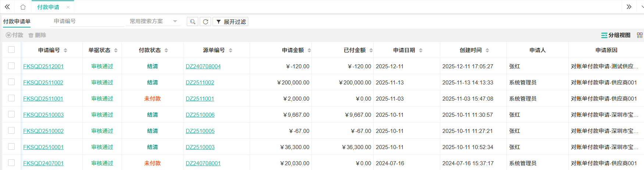Click the search magnifier icon
This screenshot has height=170, width=644.
click(192, 22)
